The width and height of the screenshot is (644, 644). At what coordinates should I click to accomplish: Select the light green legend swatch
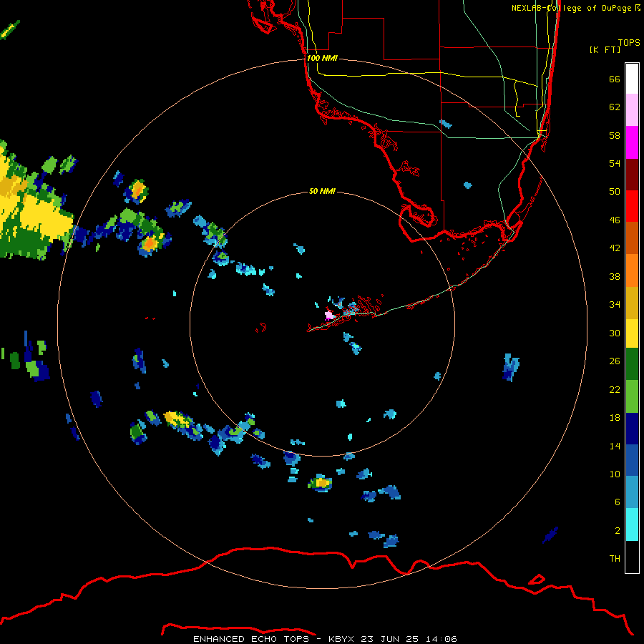pyautogui.click(x=632, y=396)
